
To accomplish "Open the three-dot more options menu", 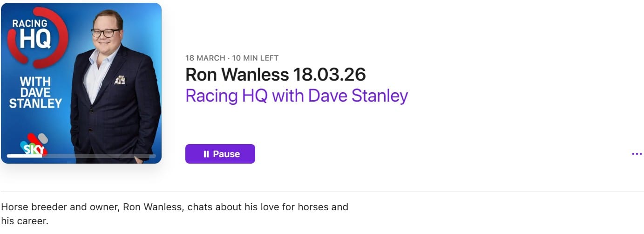I will pyautogui.click(x=637, y=154).
